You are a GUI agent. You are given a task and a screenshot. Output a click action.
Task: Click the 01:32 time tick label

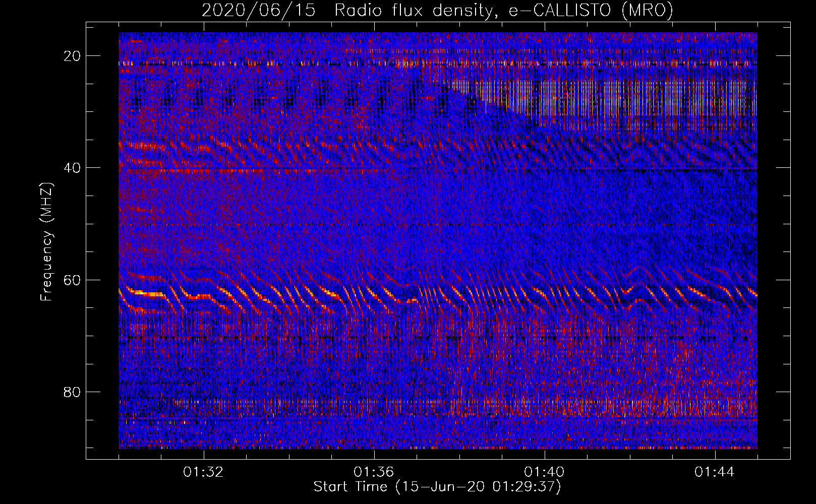point(203,472)
